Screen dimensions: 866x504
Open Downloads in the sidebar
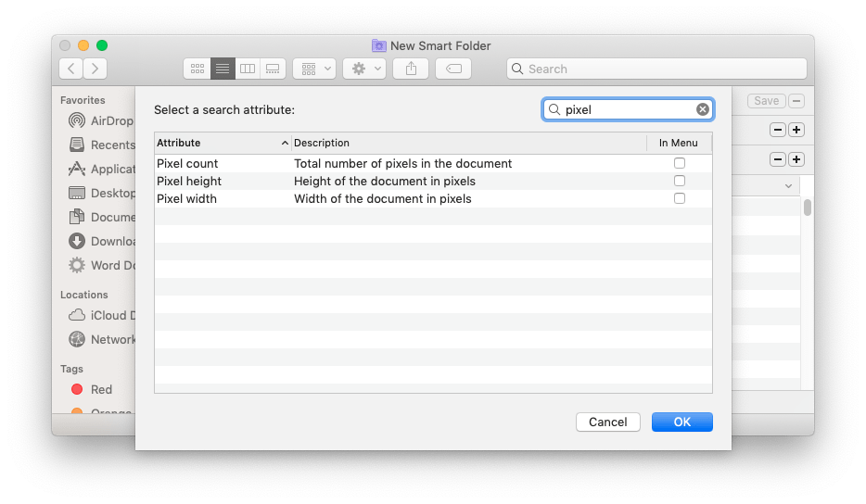pyautogui.click(x=102, y=241)
